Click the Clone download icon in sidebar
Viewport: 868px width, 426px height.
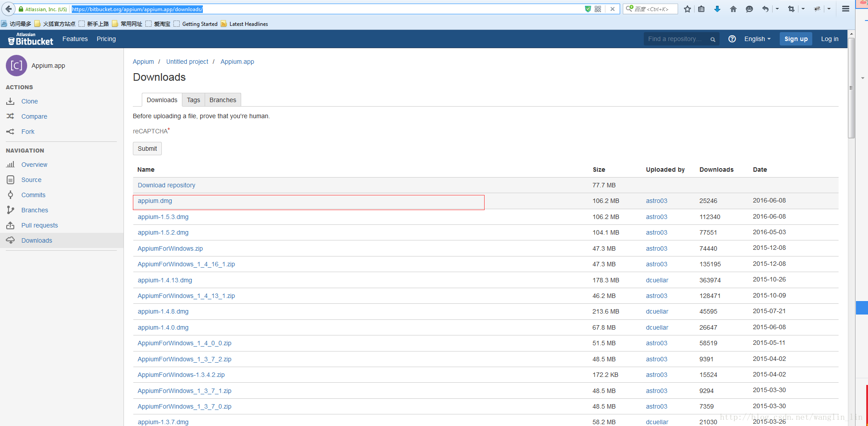(10, 101)
